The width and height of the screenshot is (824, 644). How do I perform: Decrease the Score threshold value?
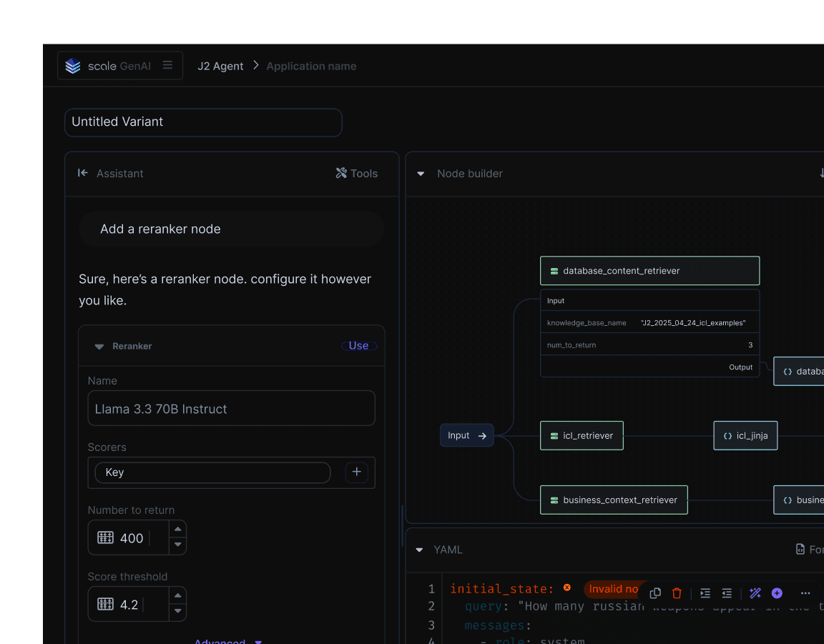tap(177, 613)
